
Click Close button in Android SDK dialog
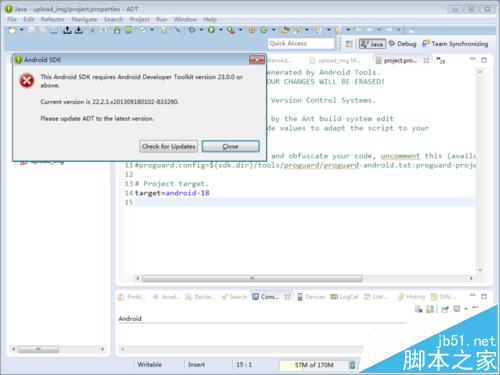tap(230, 146)
